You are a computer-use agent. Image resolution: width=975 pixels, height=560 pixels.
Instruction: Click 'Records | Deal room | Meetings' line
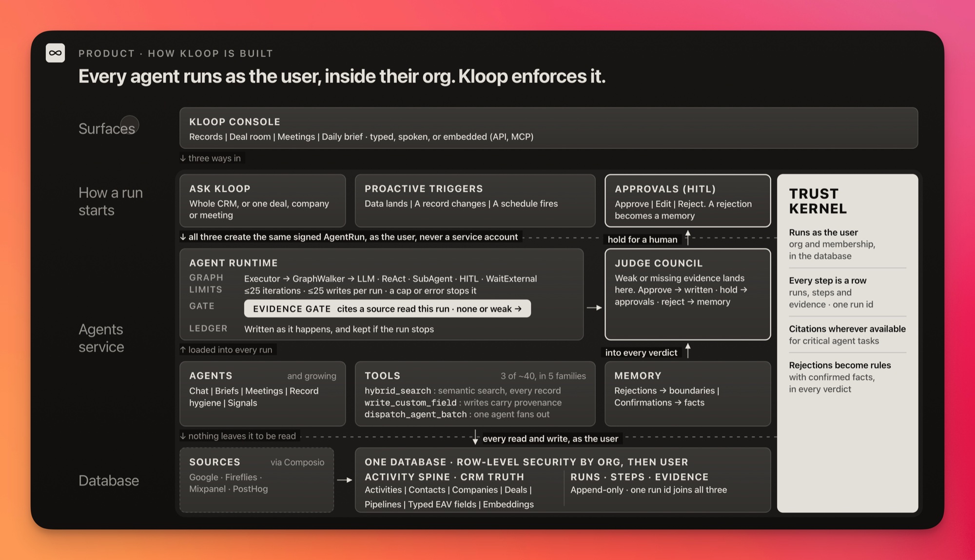[x=361, y=136]
